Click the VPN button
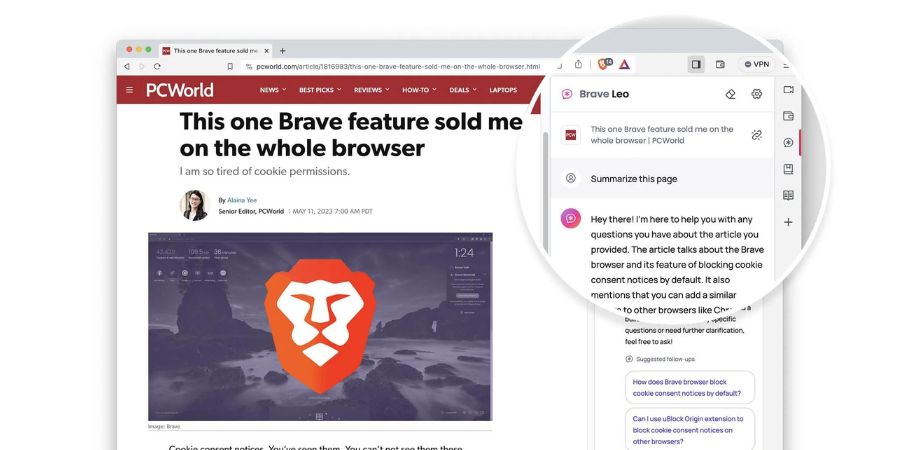Image resolution: width=900 pixels, height=450 pixels. click(757, 64)
